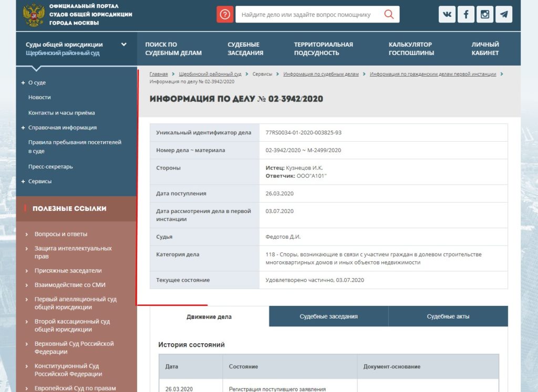Open the Instagram icon in header
Image resolution: width=538 pixels, height=392 pixels.
pyautogui.click(x=485, y=14)
